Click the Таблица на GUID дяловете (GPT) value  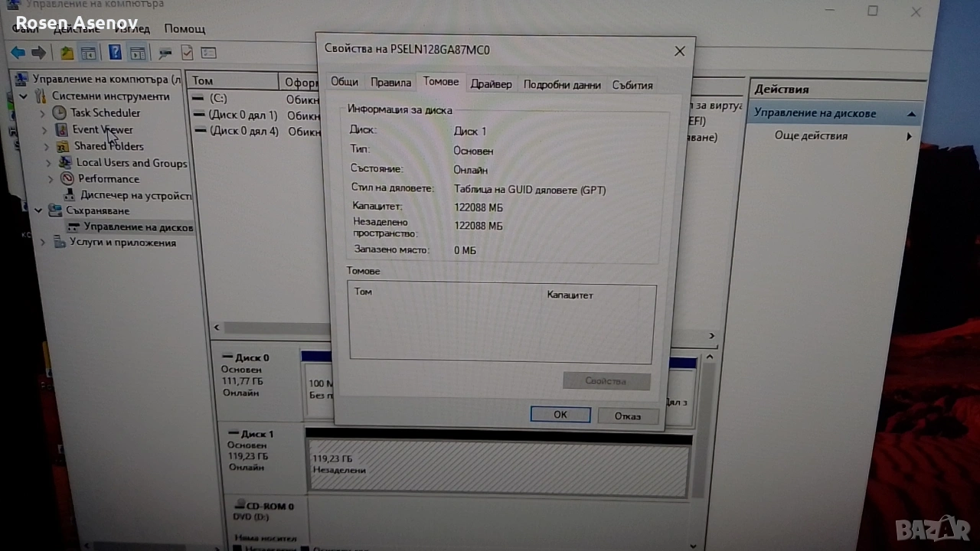pyautogui.click(x=530, y=190)
